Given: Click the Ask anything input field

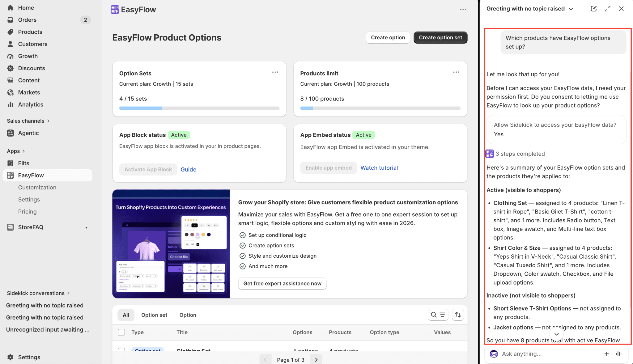Looking at the screenshot, I should click(x=550, y=354).
